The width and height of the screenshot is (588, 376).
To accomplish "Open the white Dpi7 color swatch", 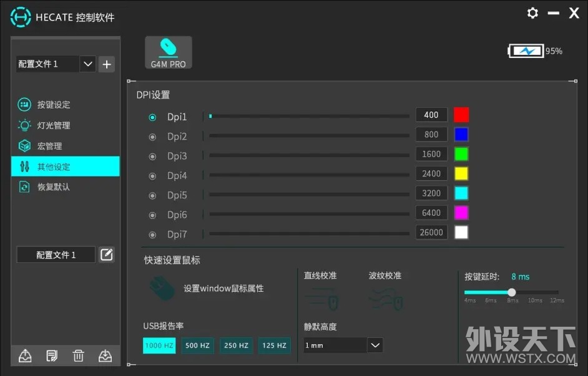I will 461,232.
